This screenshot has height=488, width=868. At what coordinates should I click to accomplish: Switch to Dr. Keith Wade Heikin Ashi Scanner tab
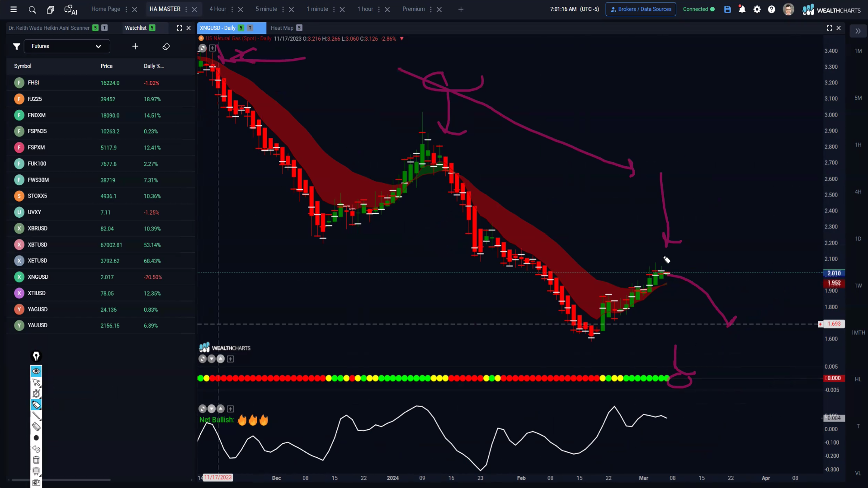point(49,28)
